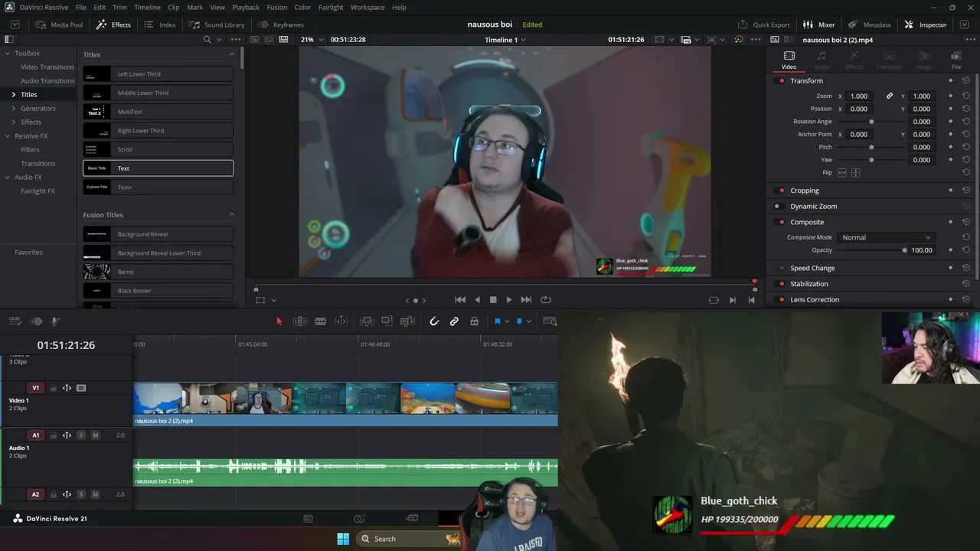Click the voiceover microphone icon above the timecode
980x551 pixels.
55,321
